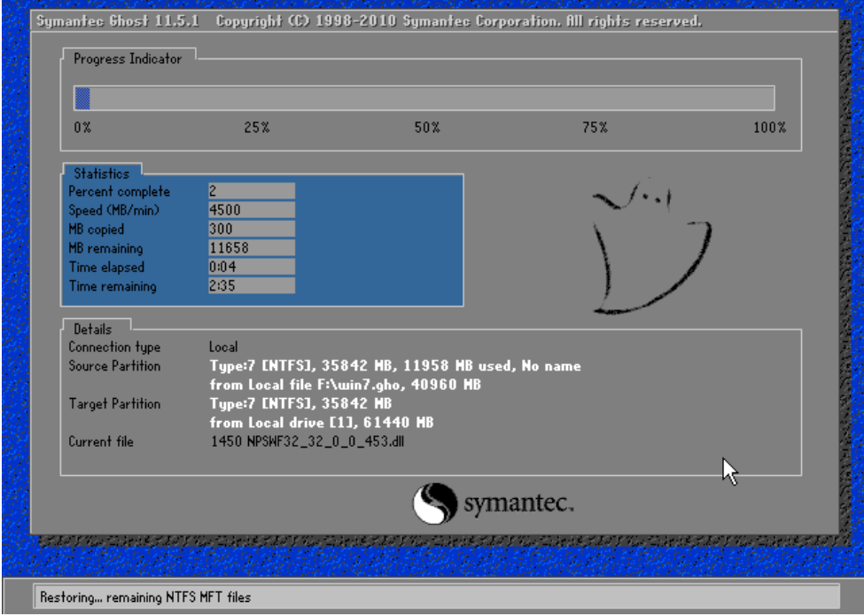The width and height of the screenshot is (864, 616).
Task: Click the 25% progress marker label
Action: pyautogui.click(x=257, y=128)
